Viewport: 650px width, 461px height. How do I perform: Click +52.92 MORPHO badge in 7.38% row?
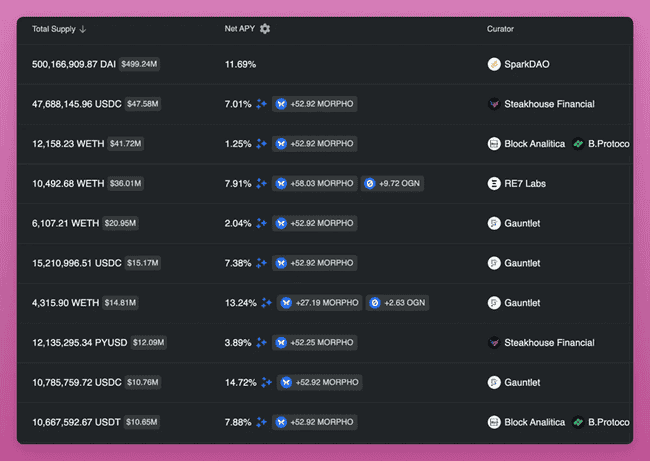pyautogui.click(x=315, y=263)
